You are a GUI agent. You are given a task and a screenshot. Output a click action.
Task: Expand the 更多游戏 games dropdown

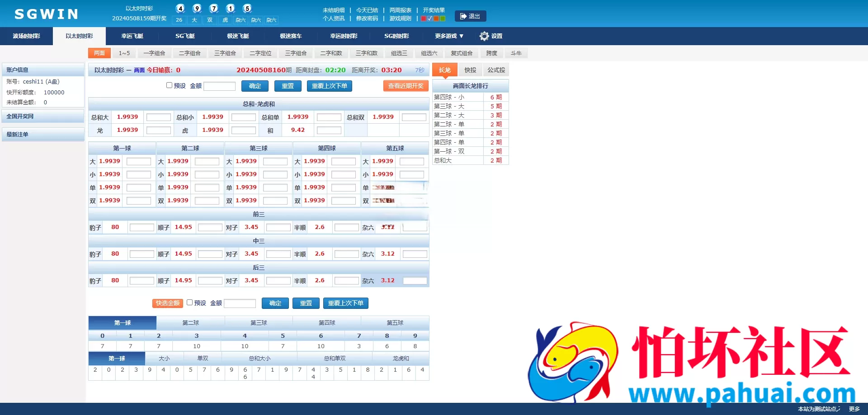point(449,36)
